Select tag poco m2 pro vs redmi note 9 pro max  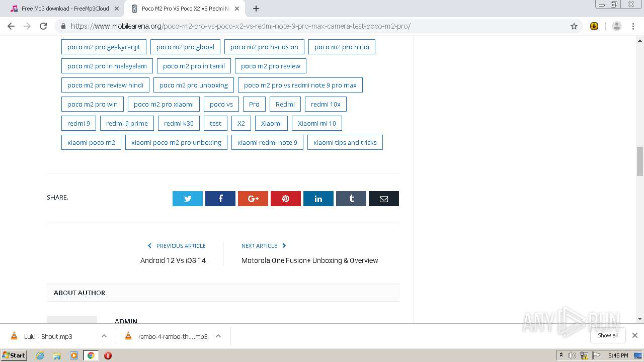point(300,85)
